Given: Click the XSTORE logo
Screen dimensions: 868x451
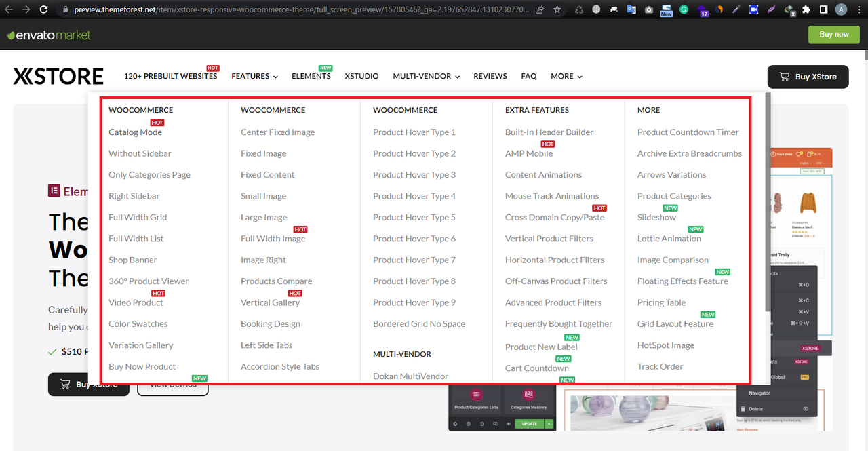Looking at the screenshot, I should pyautogui.click(x=58, y=76).
